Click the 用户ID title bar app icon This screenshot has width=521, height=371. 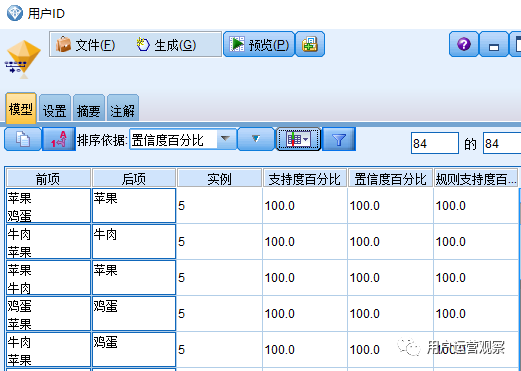[x=15, y=13]
